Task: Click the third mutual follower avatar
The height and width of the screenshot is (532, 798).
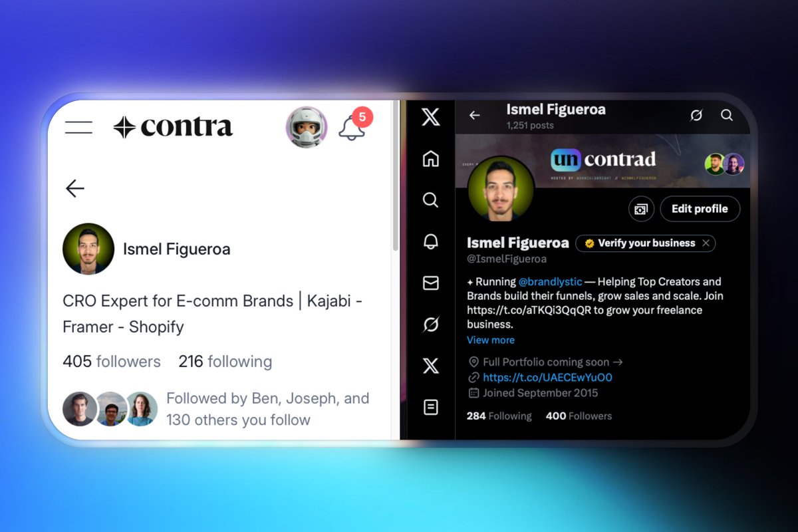Action: pos(142,409)
